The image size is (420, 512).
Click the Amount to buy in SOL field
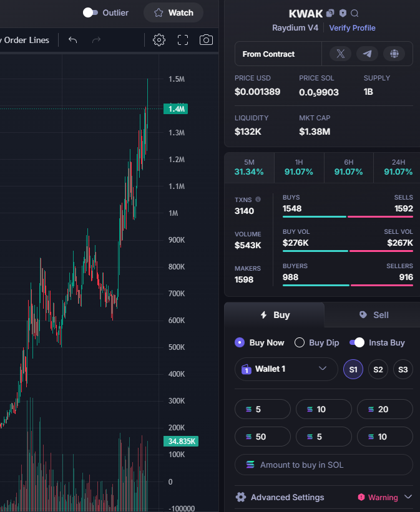(323, 465)
